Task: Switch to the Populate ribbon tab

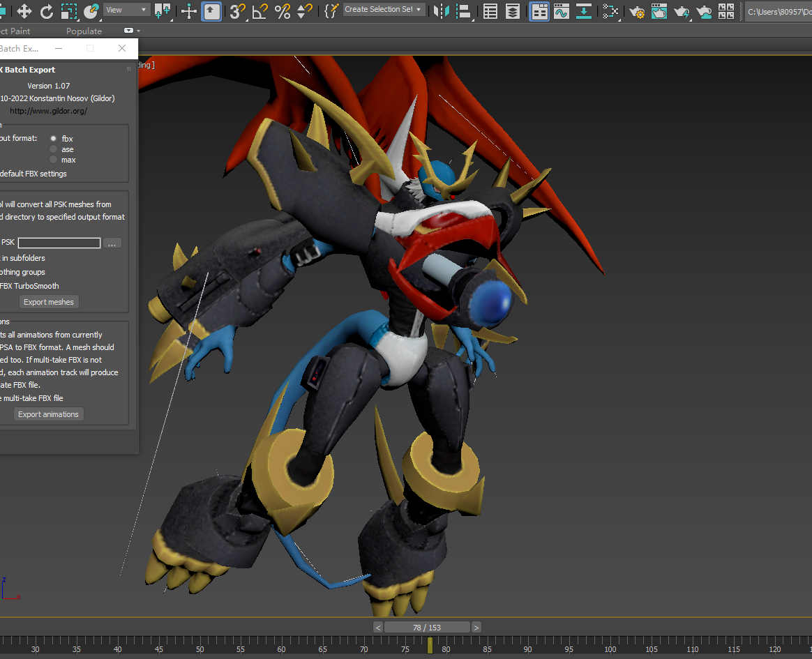Action: [84, 31]
